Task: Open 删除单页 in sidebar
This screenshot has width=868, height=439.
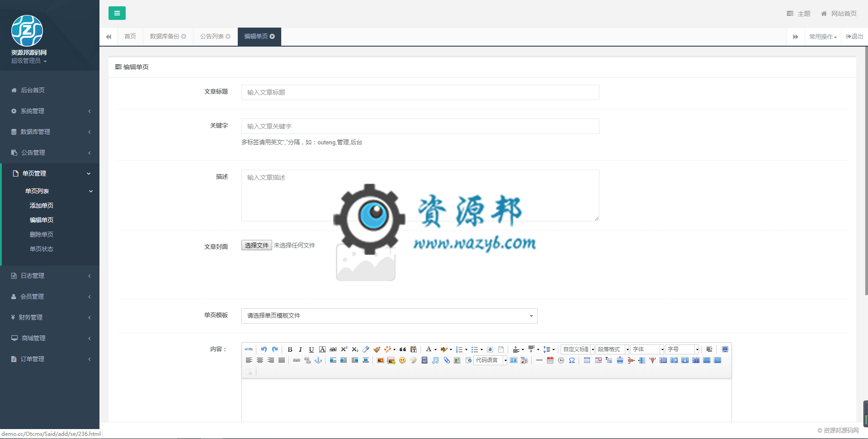Action: (42, 234)
